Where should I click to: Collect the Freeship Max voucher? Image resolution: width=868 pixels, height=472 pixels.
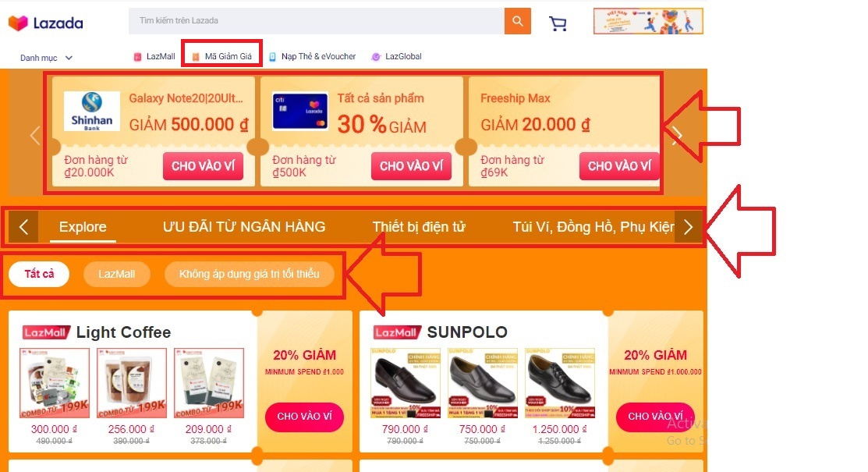(x=618, y=165)
